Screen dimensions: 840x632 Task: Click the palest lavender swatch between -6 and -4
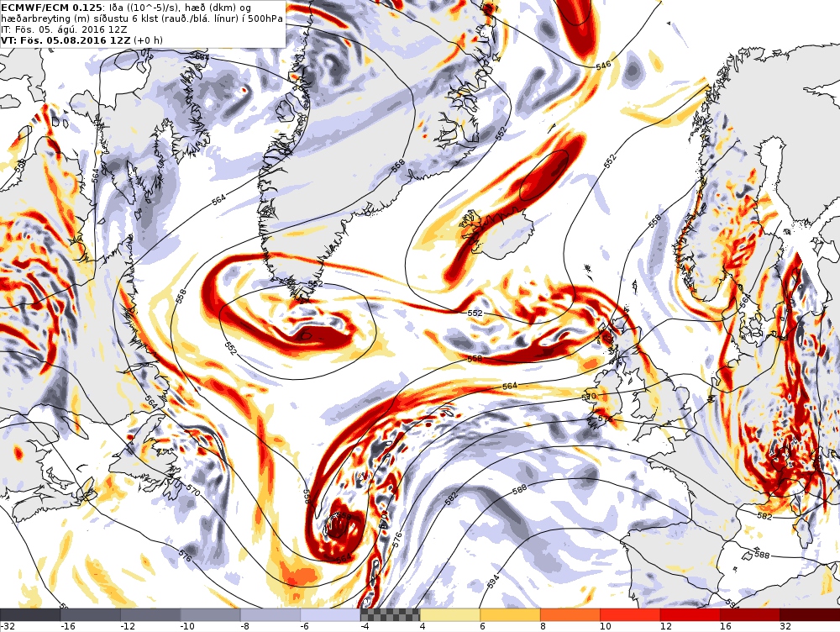[x=330, y=614]
